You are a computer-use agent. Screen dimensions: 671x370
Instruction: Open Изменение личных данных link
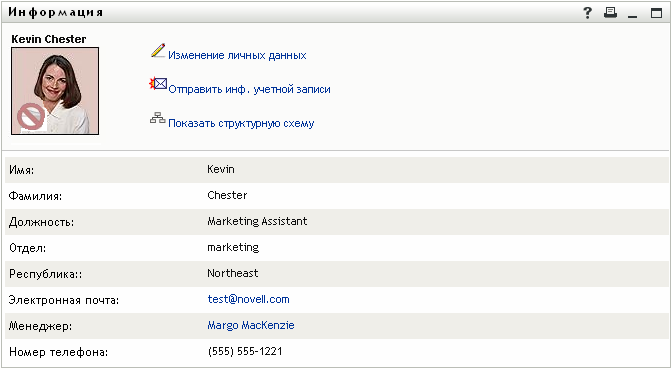237,55
